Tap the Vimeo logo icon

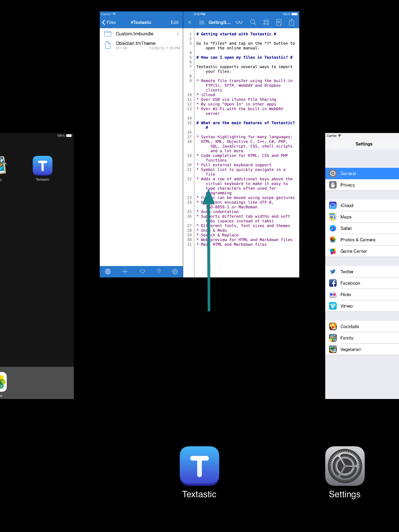(333, 306)
